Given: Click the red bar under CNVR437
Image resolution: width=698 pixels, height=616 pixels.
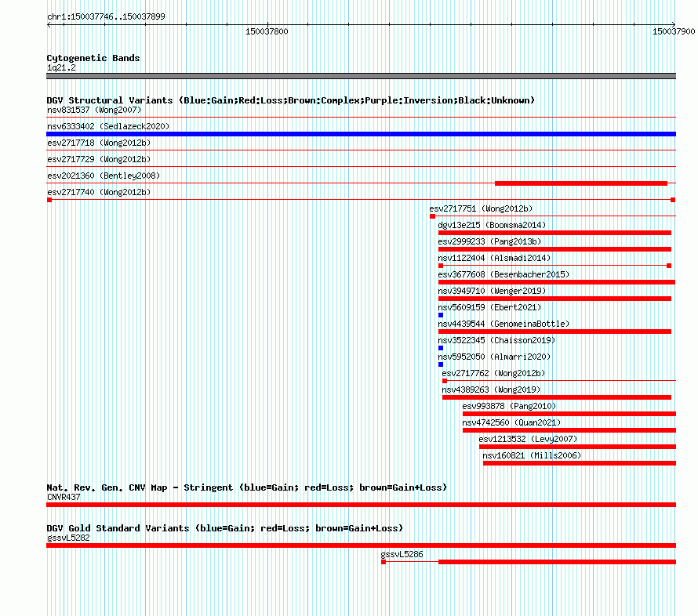Looking at the screenshot, I should [361, 505].
